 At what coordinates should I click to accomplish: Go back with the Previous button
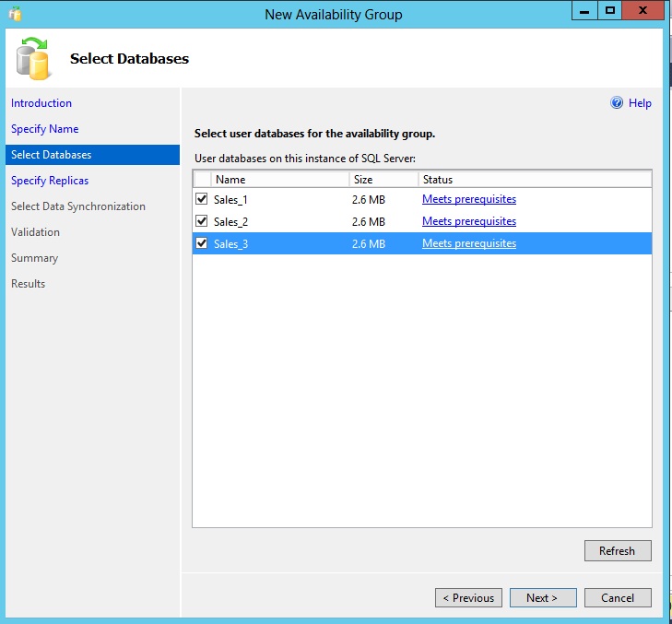[x=468, y=598]
